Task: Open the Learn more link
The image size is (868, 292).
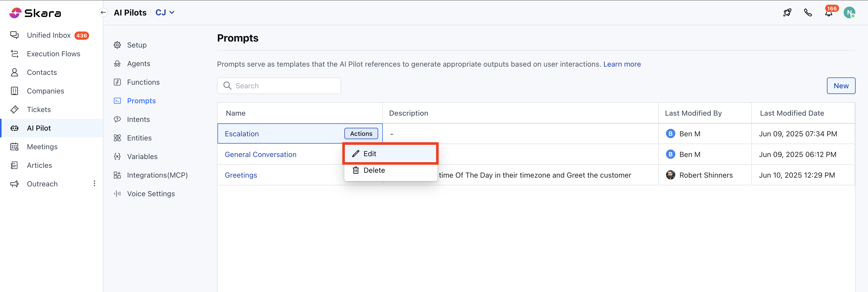Action: [x=622, y=64]
